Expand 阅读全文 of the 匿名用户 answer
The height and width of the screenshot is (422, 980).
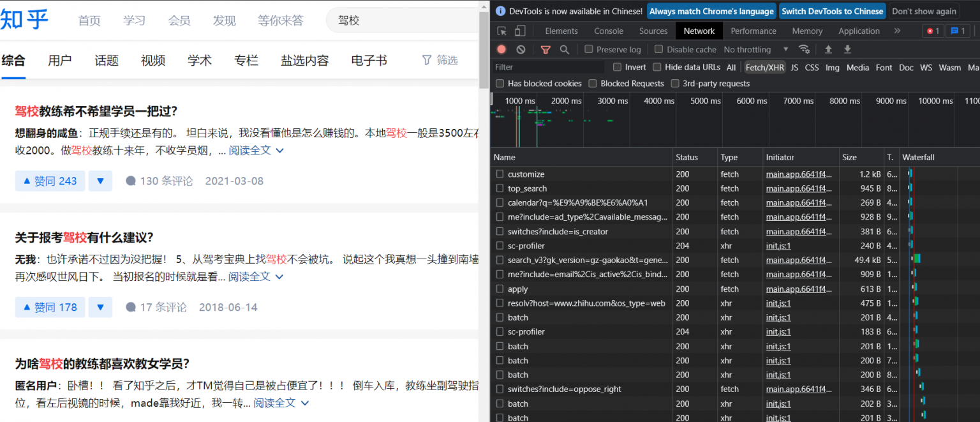[x=281, y=403]
